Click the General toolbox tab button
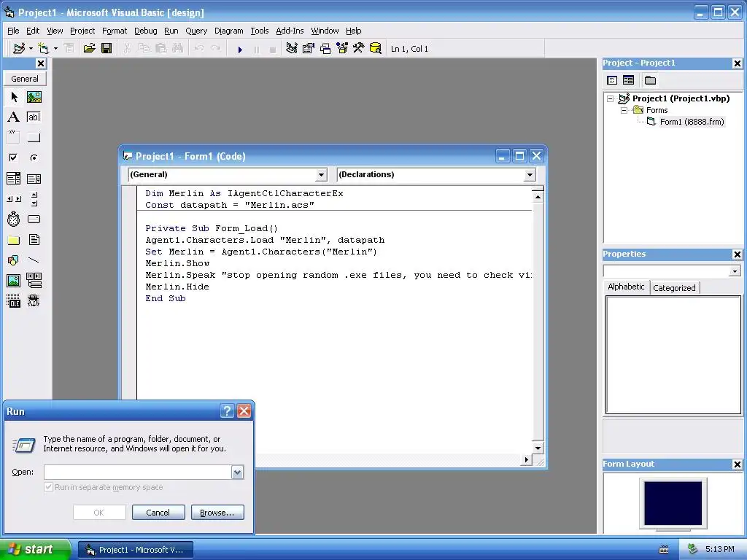 click(x=25, y=79)
